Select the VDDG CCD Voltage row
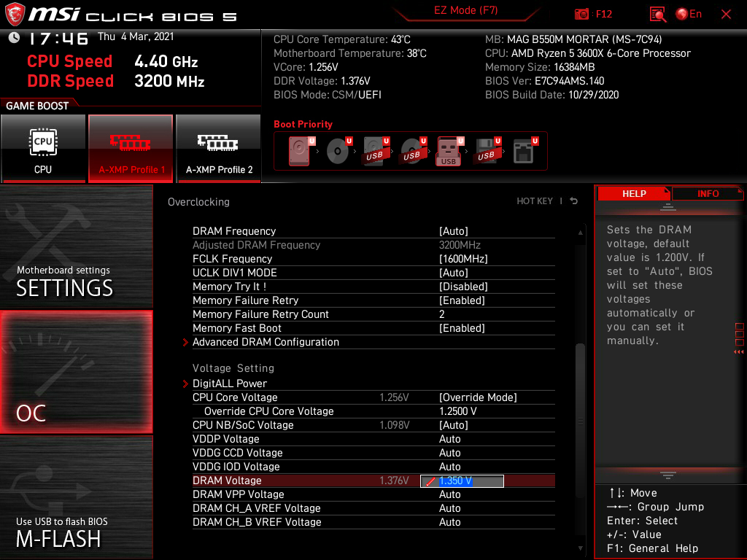 coord(373,452)
